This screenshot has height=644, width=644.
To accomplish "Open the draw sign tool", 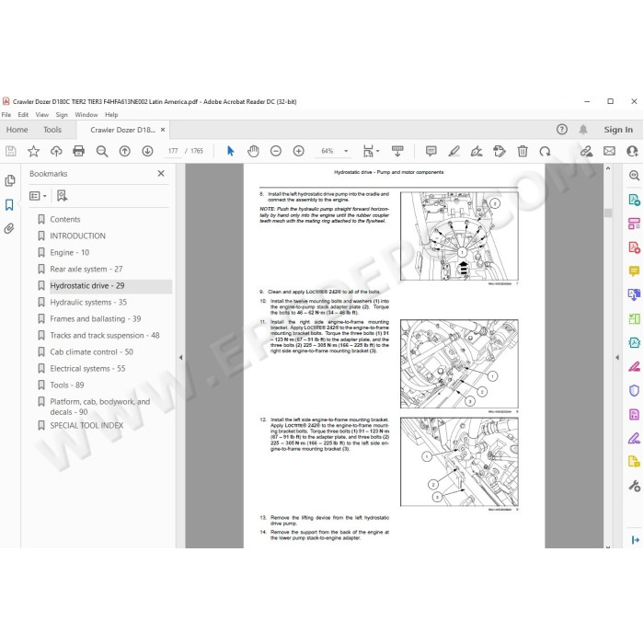I will tap(477, 151).
